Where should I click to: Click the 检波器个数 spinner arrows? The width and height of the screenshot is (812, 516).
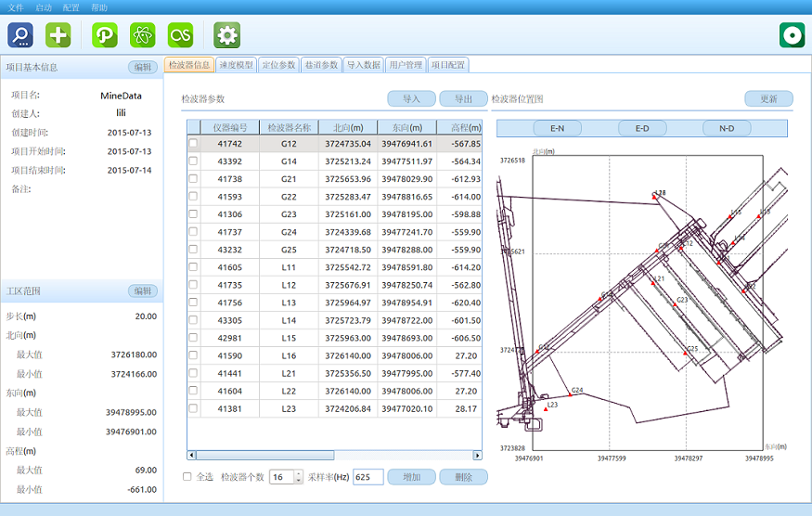298,477
